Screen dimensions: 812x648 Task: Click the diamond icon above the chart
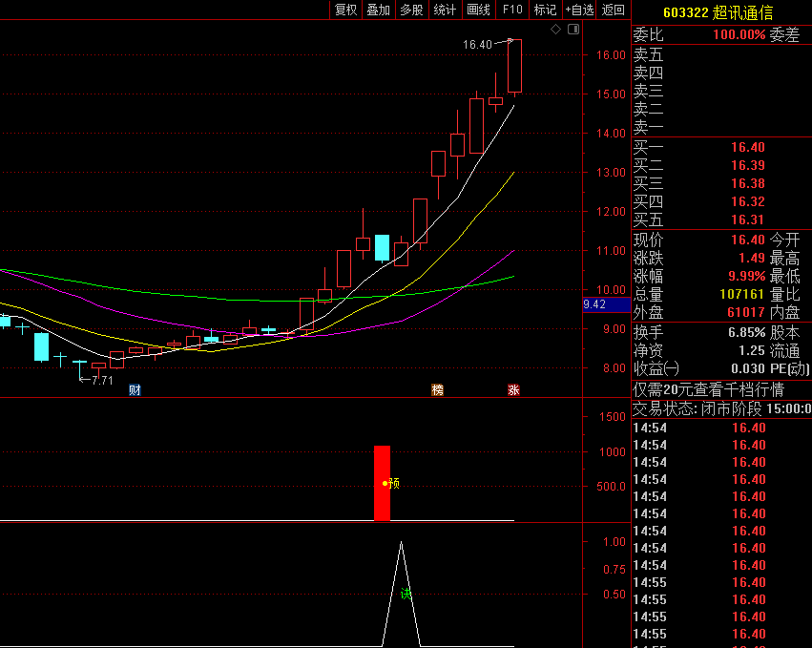click(x=556, y=30)
